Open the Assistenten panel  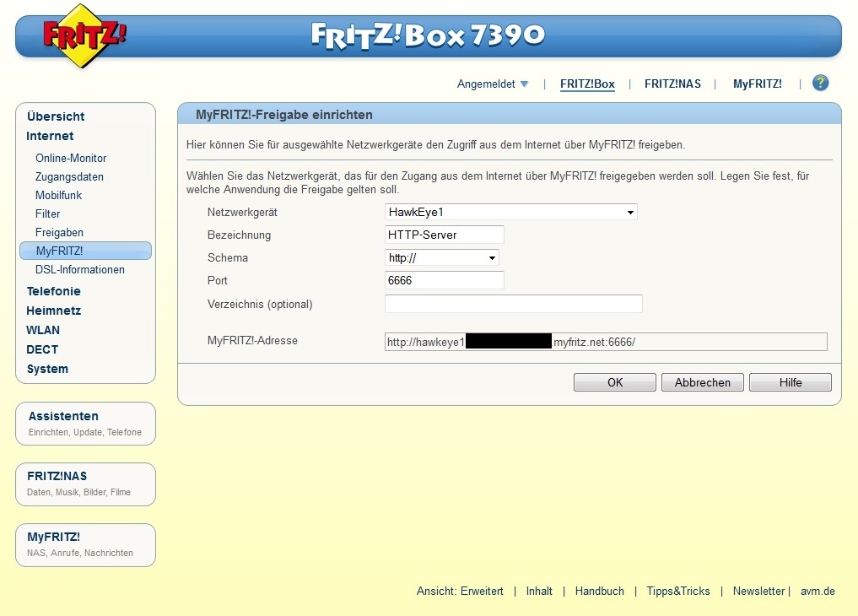[x=85, y=424]
